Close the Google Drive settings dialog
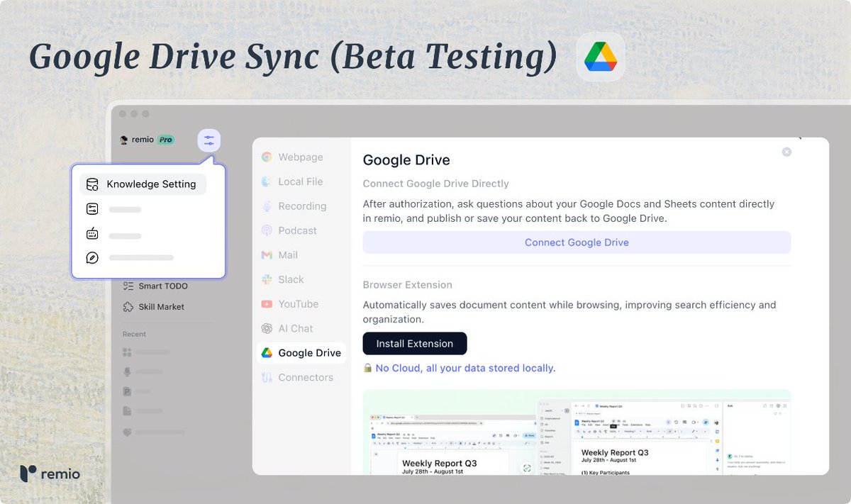The image size is (851, 504). [786, 152]
